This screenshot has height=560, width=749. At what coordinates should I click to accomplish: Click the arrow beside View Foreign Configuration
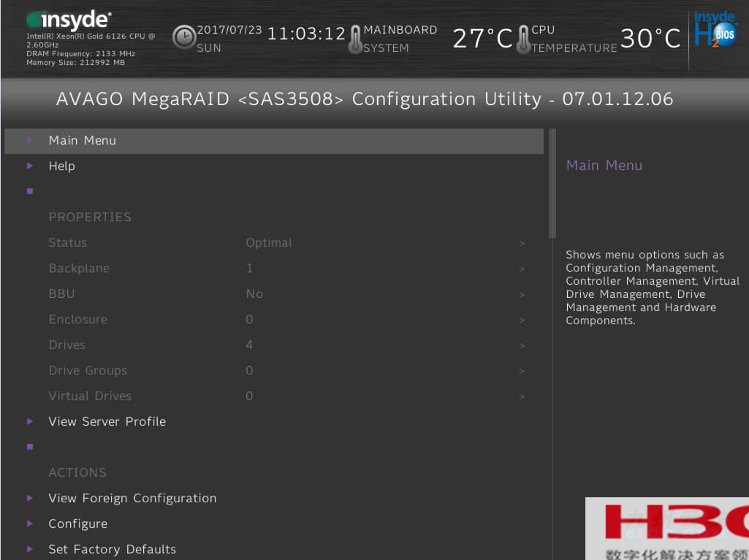30,498
